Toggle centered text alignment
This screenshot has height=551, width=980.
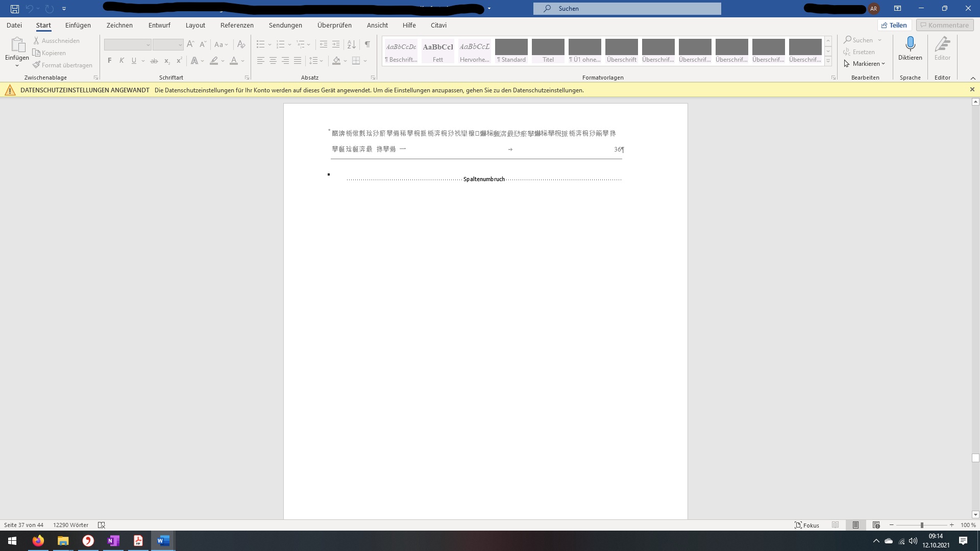(273, 61)
